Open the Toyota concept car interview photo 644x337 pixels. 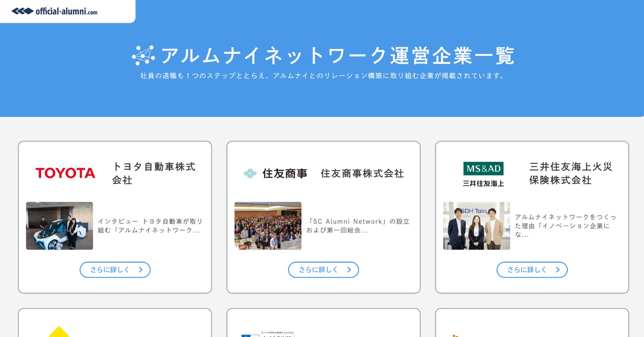(x=60, y=226)
